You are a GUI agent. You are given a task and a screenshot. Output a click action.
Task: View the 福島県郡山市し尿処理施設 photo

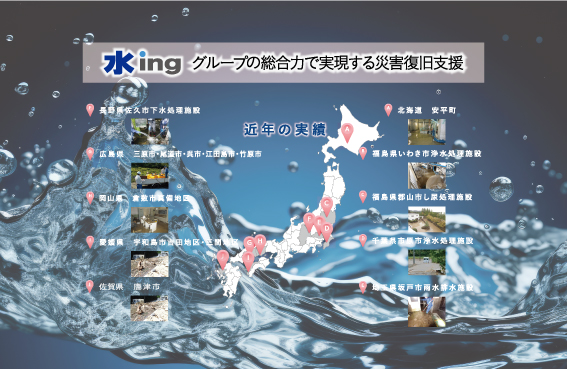(x=427, y=219)
